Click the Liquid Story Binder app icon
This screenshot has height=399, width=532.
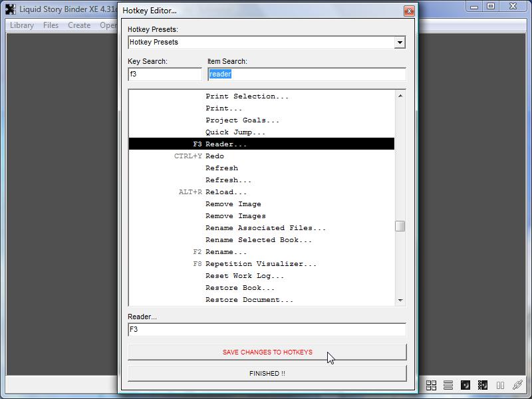[x=11, y=9]
